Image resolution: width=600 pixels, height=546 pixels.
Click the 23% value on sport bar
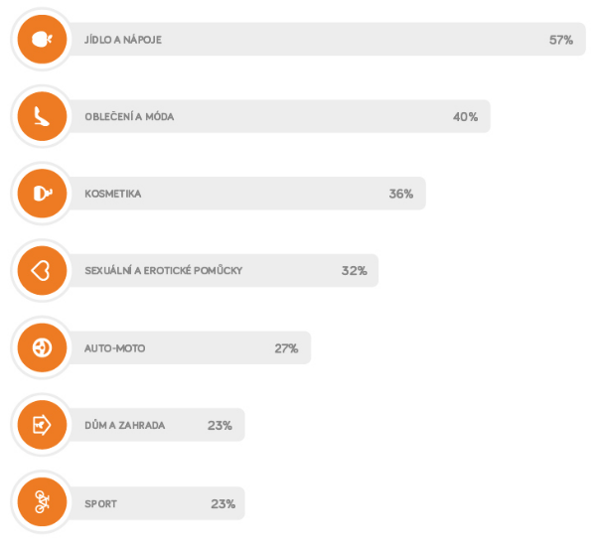[223, 504]
